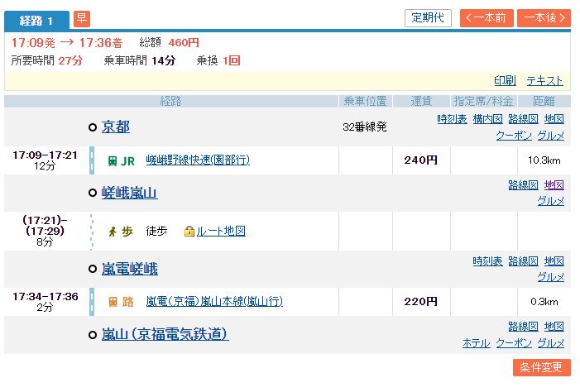Click the walking person icon
The width and height of the screenshot is (580, 392).
click(x=113, y=232)
